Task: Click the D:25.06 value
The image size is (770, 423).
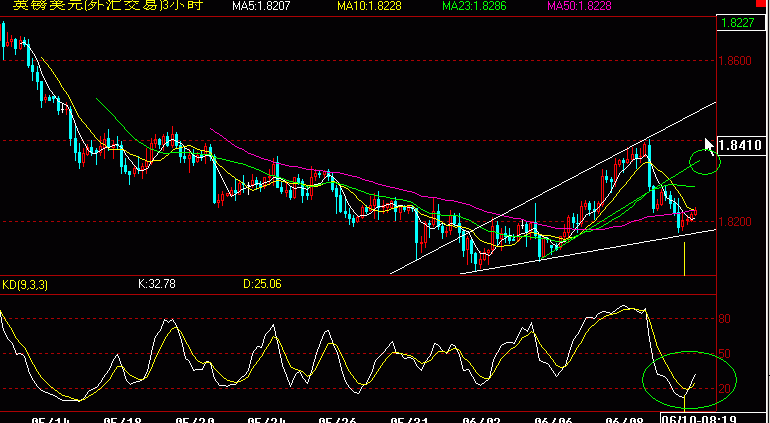Action: tap(263, 284)
